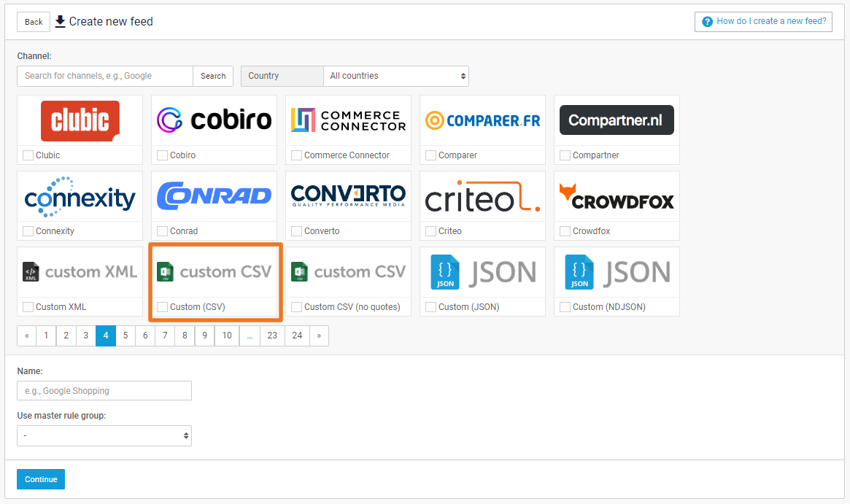Viewport: 850px width, 504px height.
Task: Pick the Connexity logo
Action: pyautogui.click(x=80, y=197)
